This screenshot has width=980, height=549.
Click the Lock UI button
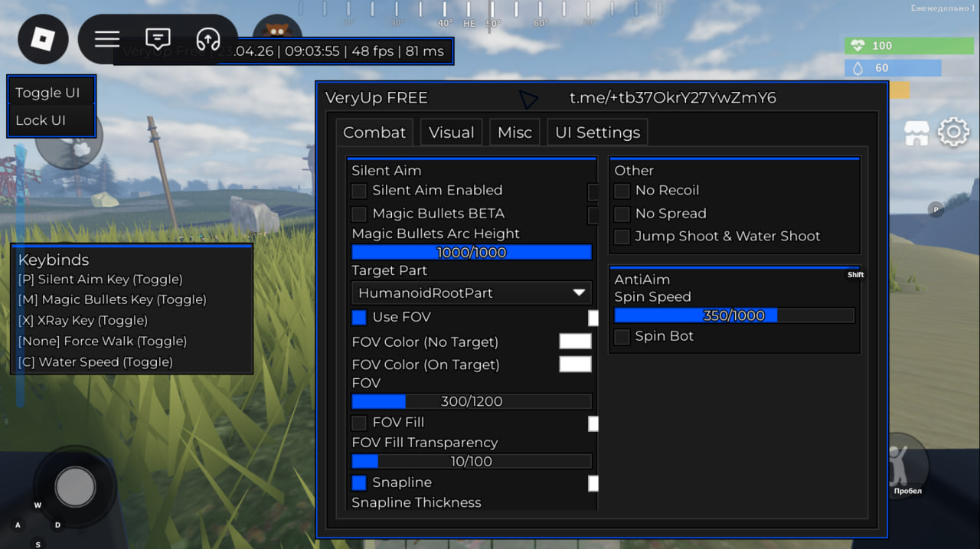pyautogui.click(x=51, y=120)
